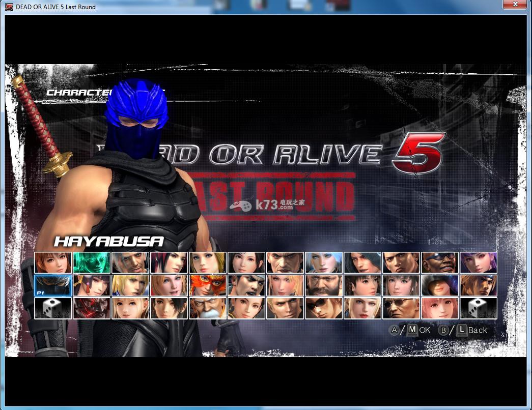The width and height of the screenshot is (532, 410).
Task: Pick the stern bare-faced man in the top row
Action: [285, 262]
